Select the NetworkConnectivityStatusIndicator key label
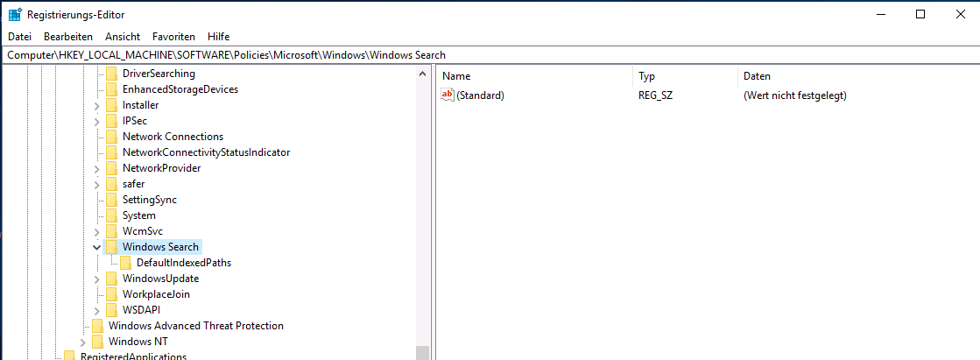980x360 pixels. pos(207,152)
